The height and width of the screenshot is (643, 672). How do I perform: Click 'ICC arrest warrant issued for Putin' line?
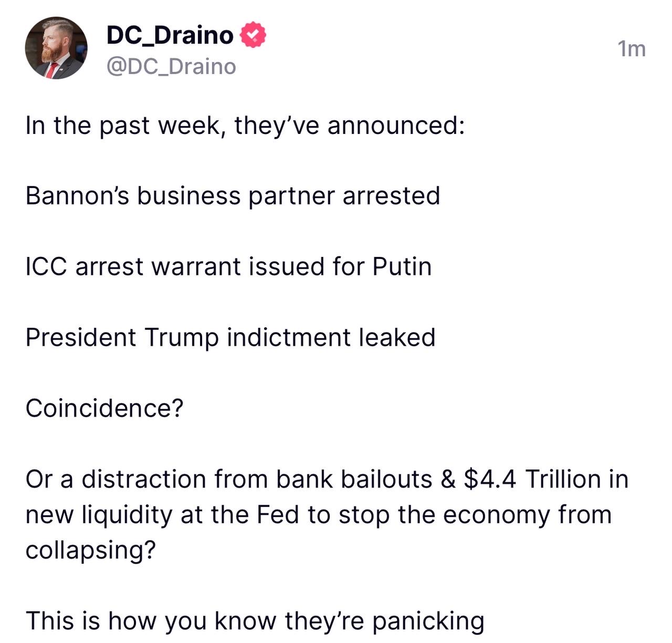pyautogui.click(x=228, y=266)
